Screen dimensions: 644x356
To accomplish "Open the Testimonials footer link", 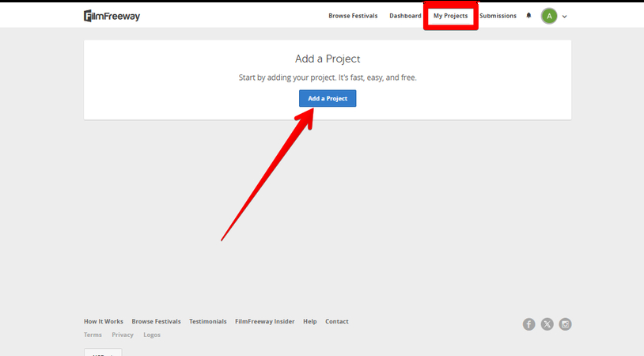I will (x=208, y=321).
